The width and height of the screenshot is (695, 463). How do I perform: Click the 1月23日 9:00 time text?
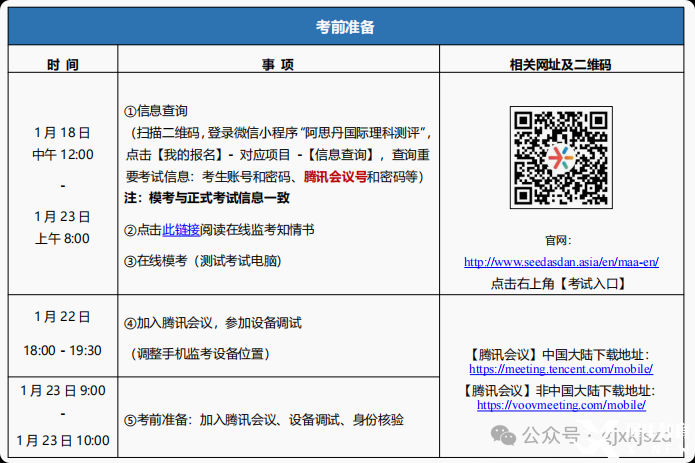63,390
